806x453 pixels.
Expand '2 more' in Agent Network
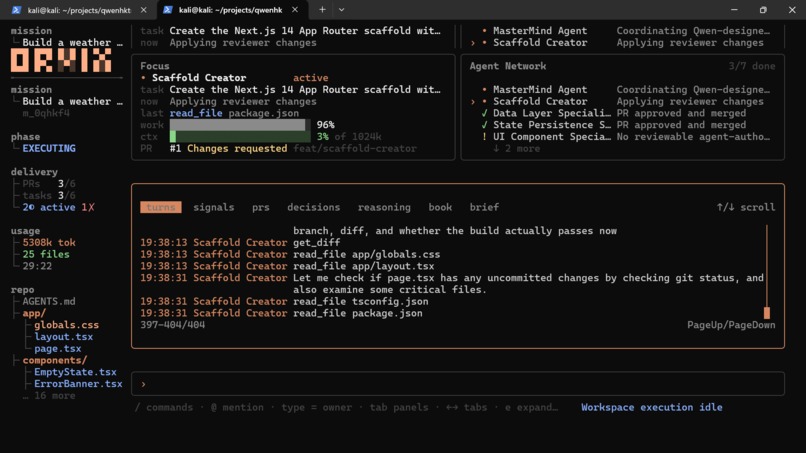[517, 149]
